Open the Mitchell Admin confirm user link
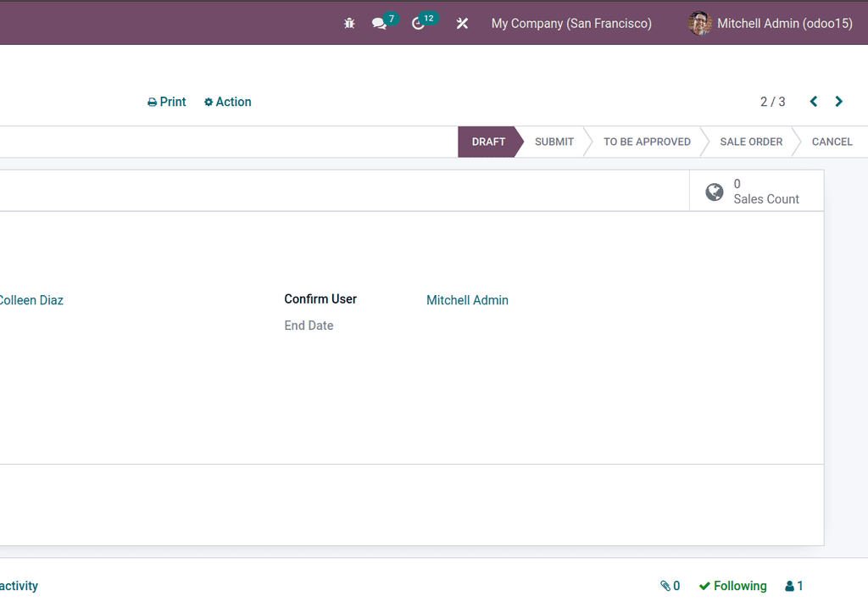The height and width of the screenshot is (613, 868). click(467, 300)
